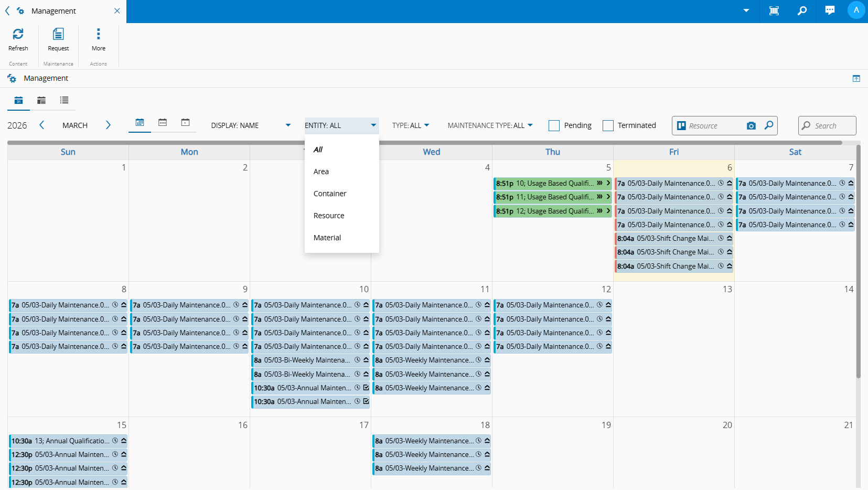This screenshot has width=868, height=490.
Task: Select the month calendar layout icon
Action: tap(140, 122)
